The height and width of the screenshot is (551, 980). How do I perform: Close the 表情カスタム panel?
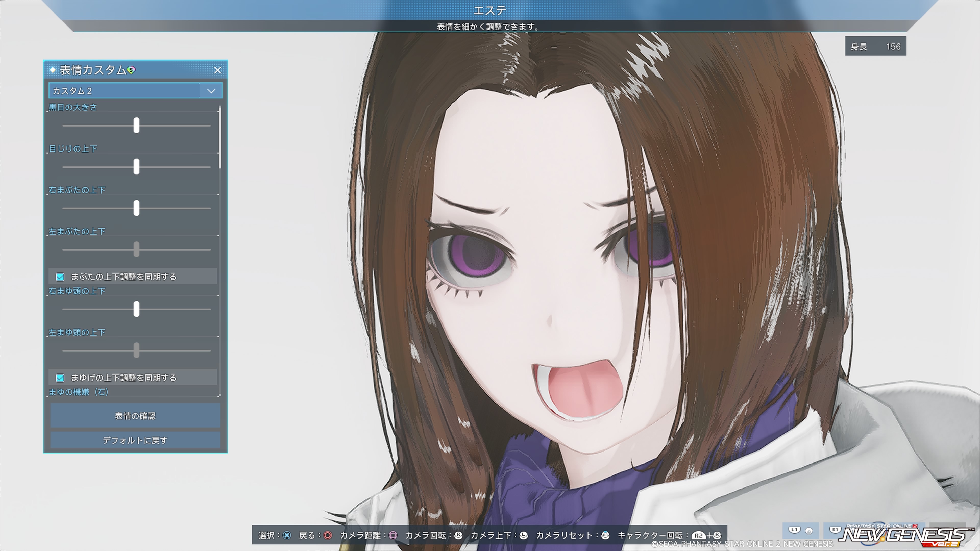click(218, 70)
